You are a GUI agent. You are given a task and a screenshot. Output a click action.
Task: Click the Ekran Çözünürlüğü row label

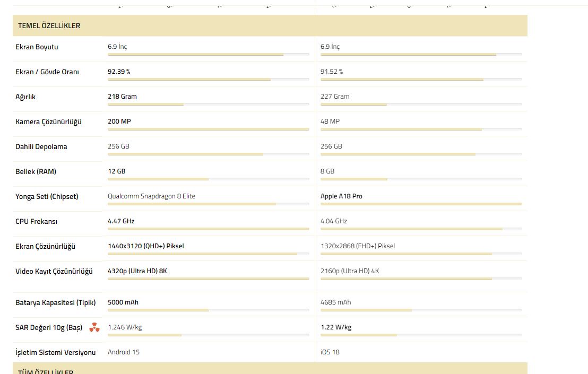click(46, 247)
